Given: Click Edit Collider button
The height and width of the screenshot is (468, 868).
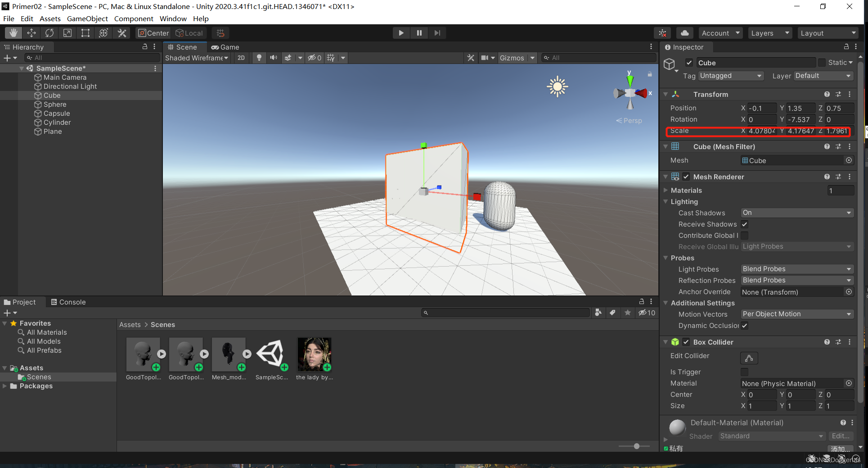Looking at the screenshot, I should tap(749, 358).
